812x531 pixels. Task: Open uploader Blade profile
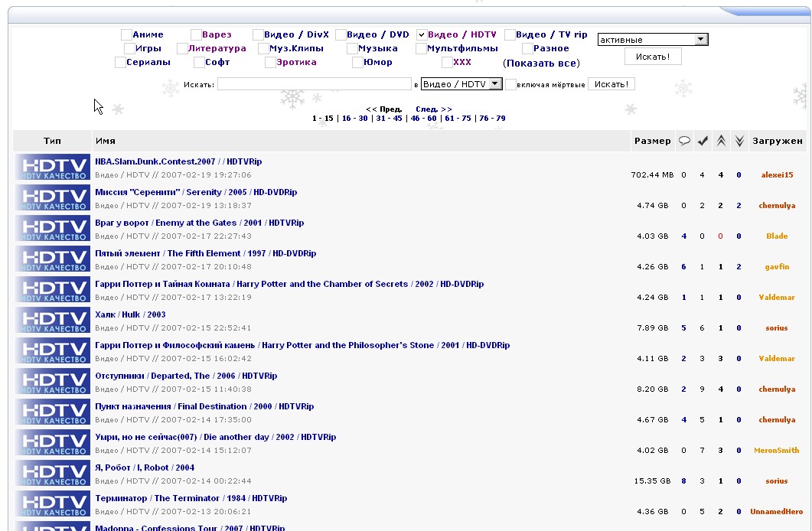(777, 236)
